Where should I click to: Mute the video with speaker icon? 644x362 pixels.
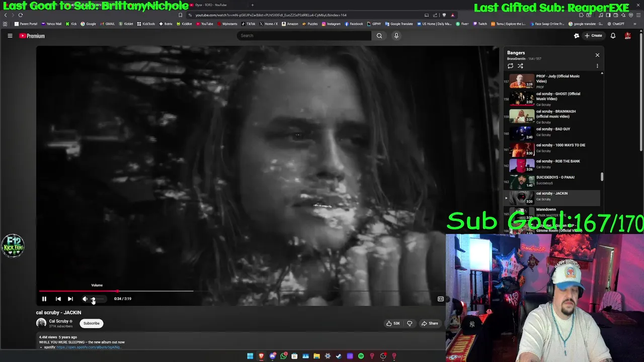[x=85, y=299]
